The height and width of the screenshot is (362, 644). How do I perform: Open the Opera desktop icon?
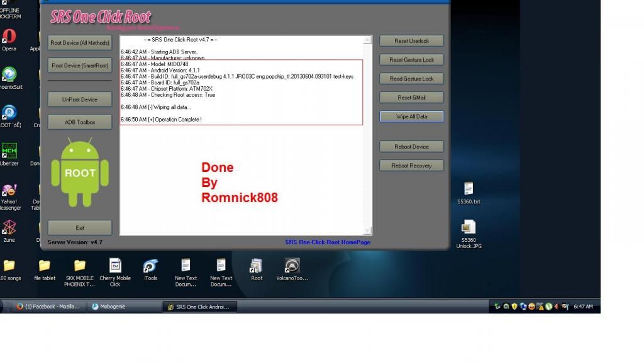(9, 40)
